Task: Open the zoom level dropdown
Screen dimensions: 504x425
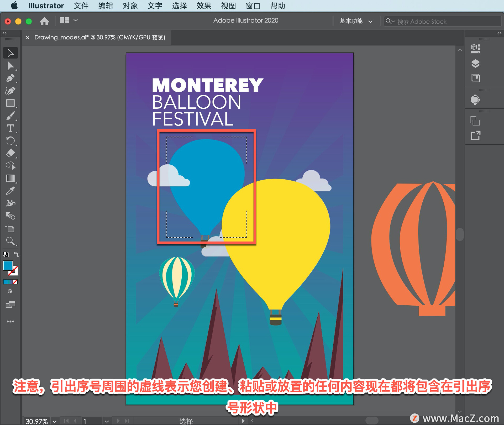Action: [x=55, y=421]
